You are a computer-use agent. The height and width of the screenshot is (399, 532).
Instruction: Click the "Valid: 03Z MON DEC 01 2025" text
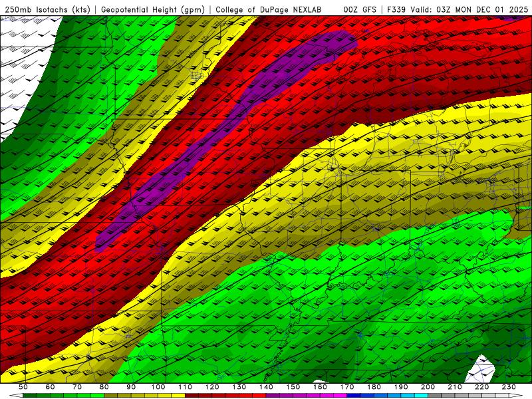tap(469, 10)
